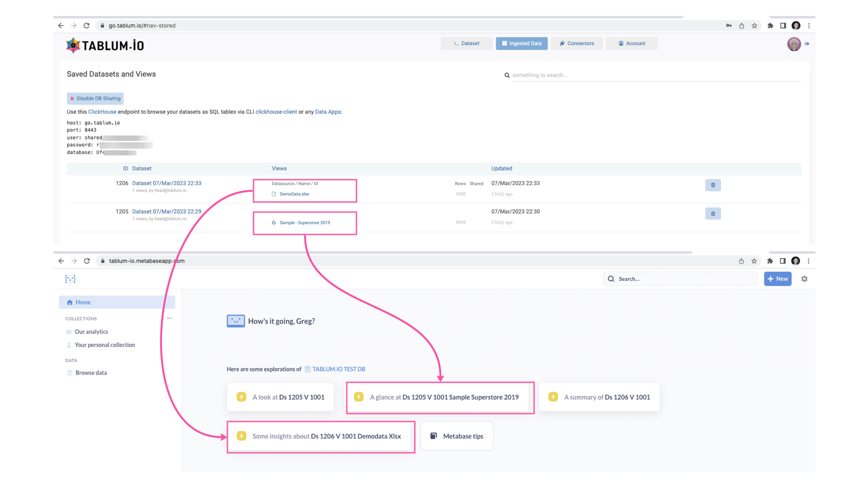Switch to the Connectors tab
This screenshot has width=868, height=488.
click(577, 43)
